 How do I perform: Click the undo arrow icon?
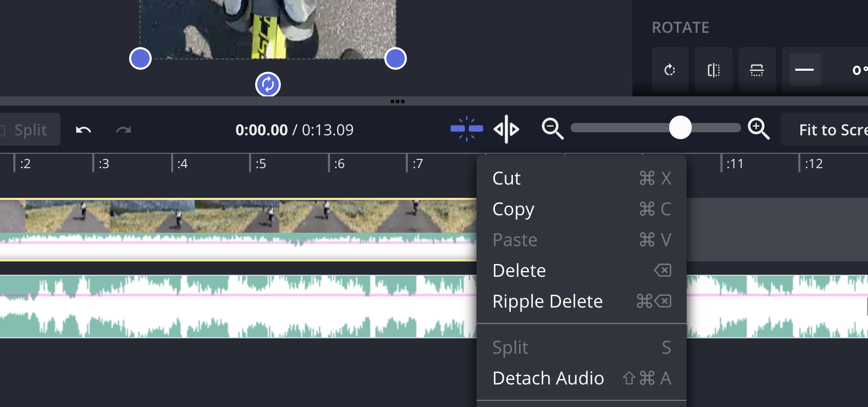coord(84,130)
